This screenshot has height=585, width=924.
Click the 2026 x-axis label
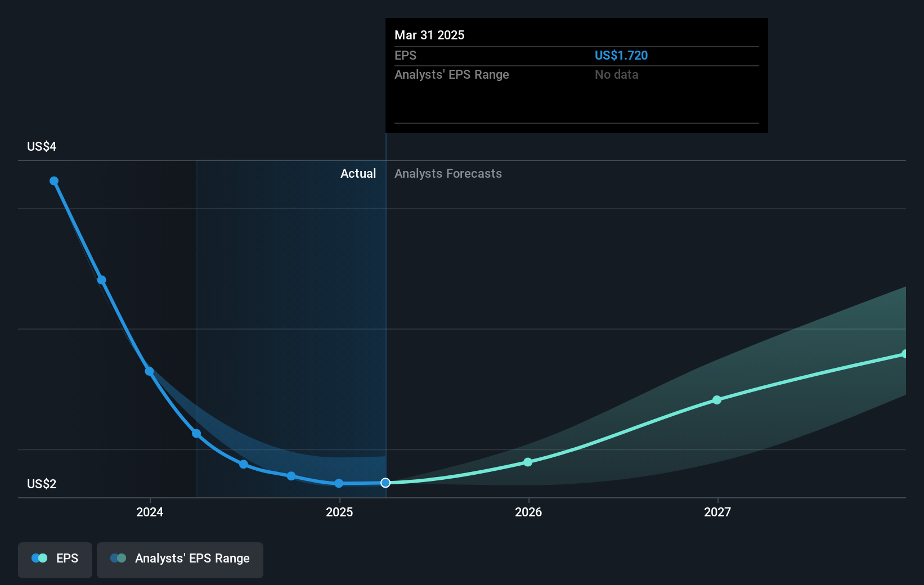click(x=528, y=512)
